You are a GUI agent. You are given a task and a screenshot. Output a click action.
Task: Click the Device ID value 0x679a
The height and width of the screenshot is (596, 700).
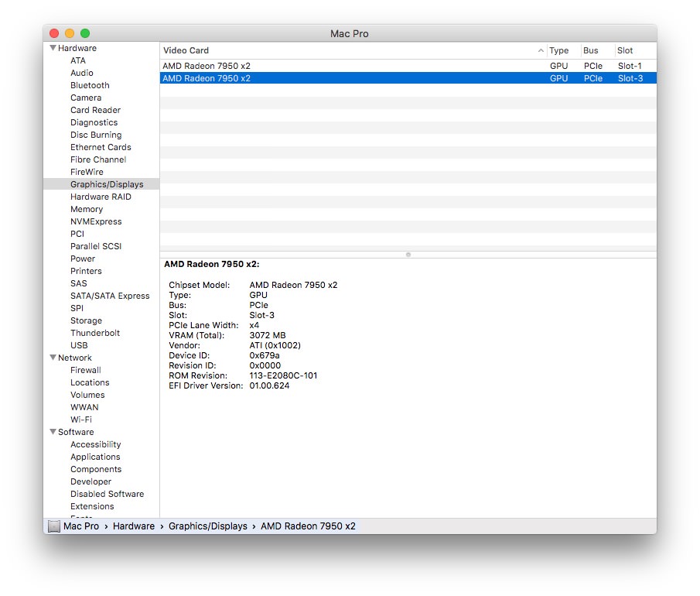265,355
